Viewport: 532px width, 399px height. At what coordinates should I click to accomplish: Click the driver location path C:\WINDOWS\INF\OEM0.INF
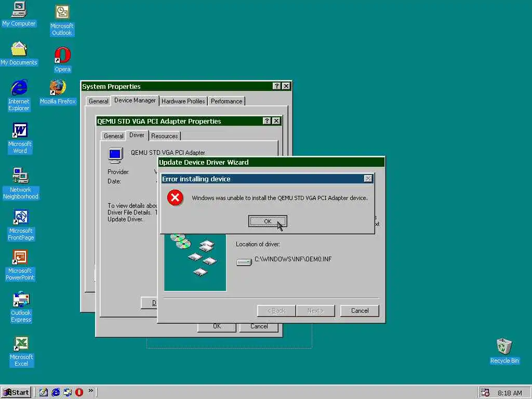click(x=293, y=259)
